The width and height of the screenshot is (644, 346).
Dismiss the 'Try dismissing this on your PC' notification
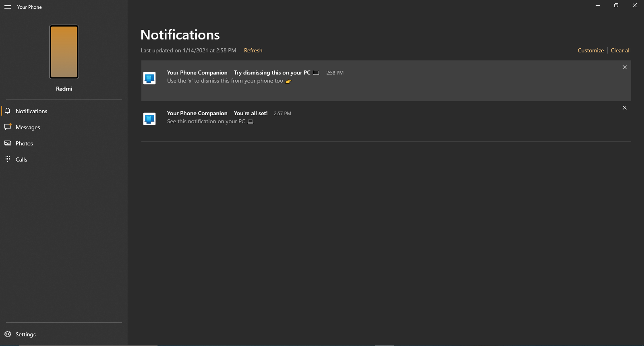pyautogui.click(x=625, y=67)
